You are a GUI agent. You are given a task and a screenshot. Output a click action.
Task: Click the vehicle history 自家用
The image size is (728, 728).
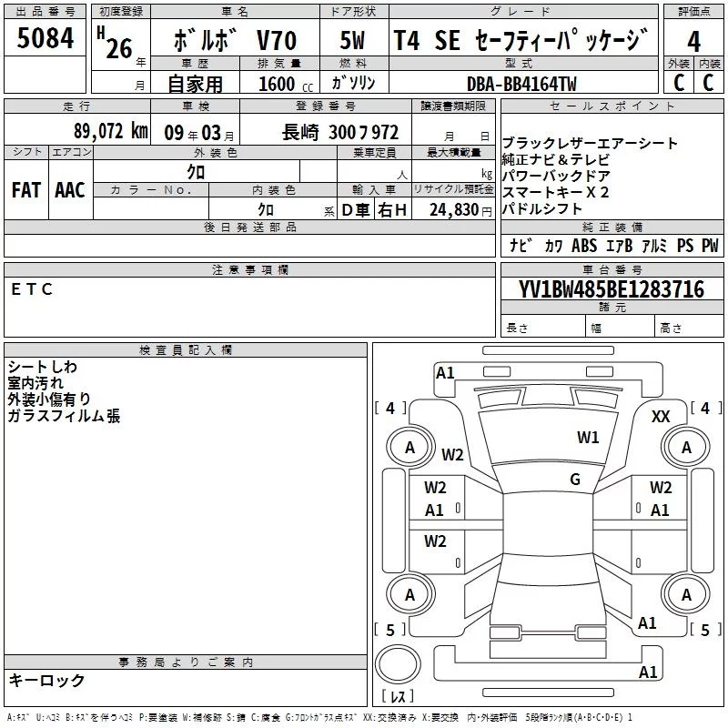click(195, 84)
